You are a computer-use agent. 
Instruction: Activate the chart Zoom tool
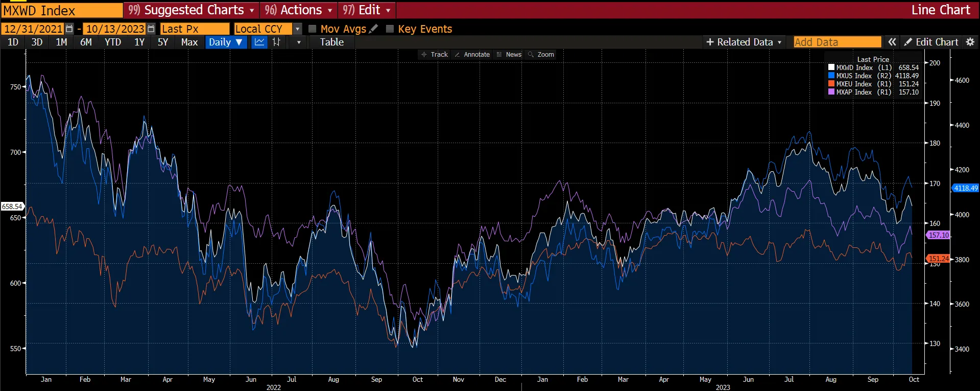[x=541, y=55]
